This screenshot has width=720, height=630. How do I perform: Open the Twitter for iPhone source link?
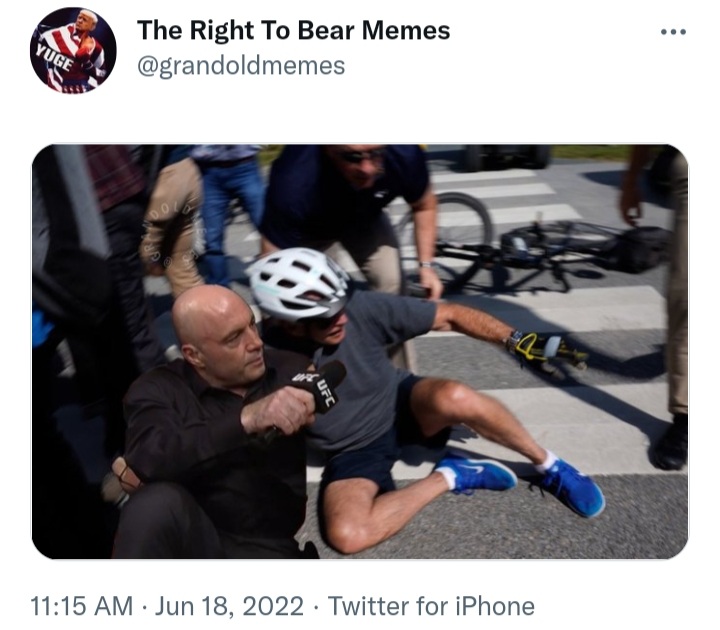click(x=431, y=606)
